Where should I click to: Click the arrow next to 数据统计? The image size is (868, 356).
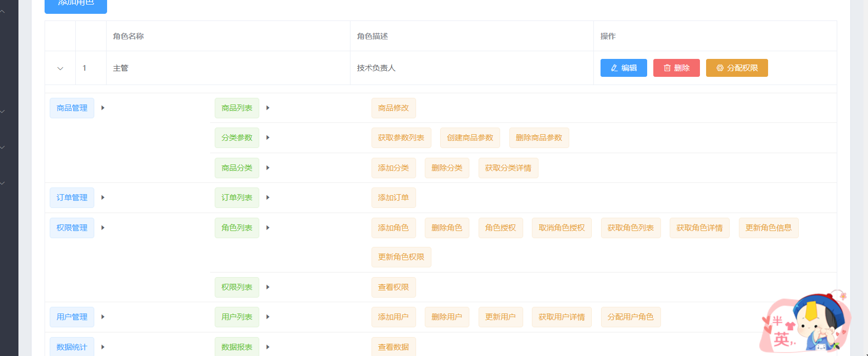coord(103,347)
